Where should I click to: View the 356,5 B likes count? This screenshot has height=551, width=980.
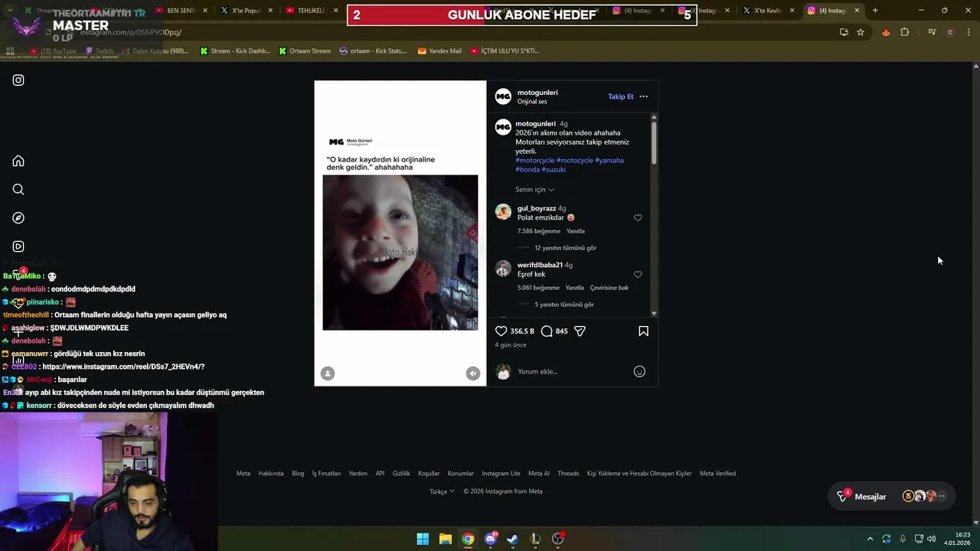click(522, 331)
